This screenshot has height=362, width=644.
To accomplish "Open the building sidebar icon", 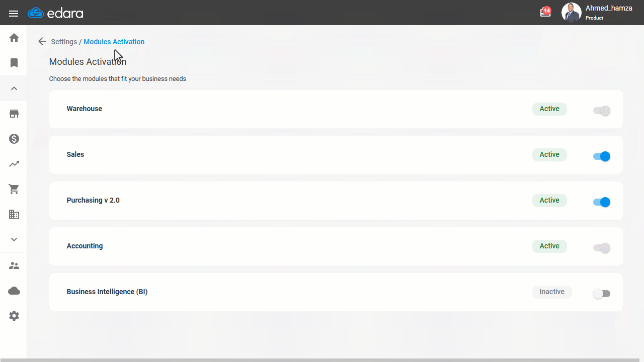I will (x=14, y=214).
